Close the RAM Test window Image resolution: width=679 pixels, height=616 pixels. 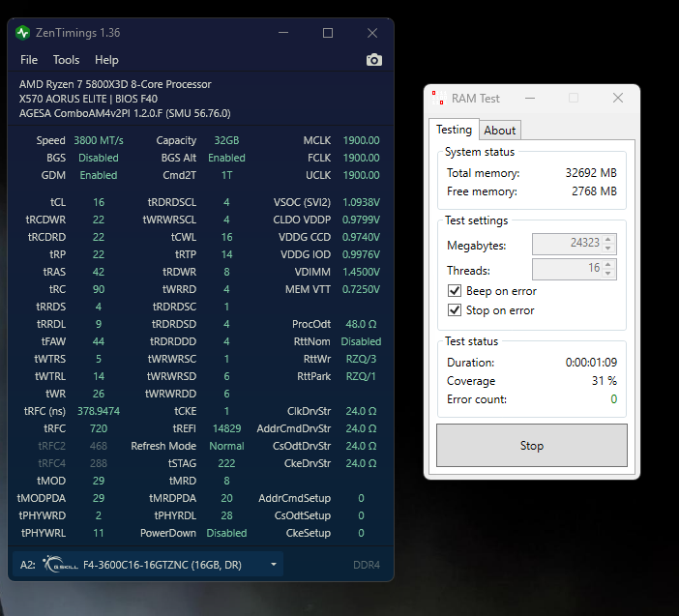point(618,98)
